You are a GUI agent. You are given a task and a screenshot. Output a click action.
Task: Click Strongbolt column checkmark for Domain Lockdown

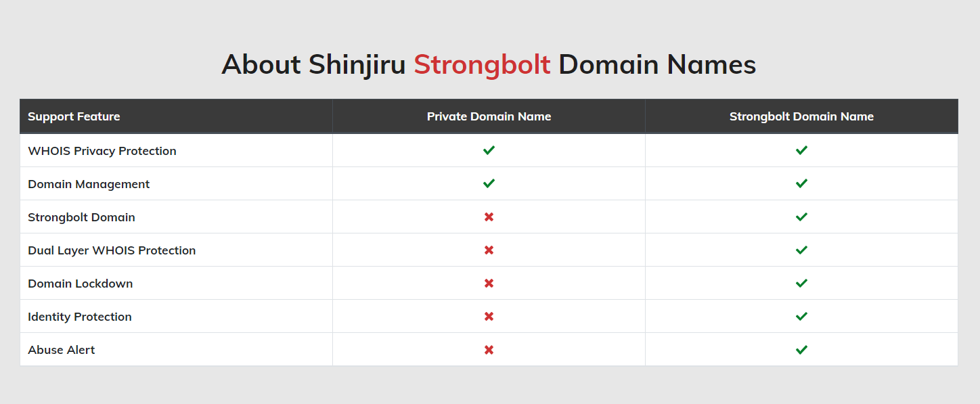click(x=801, y=284)
